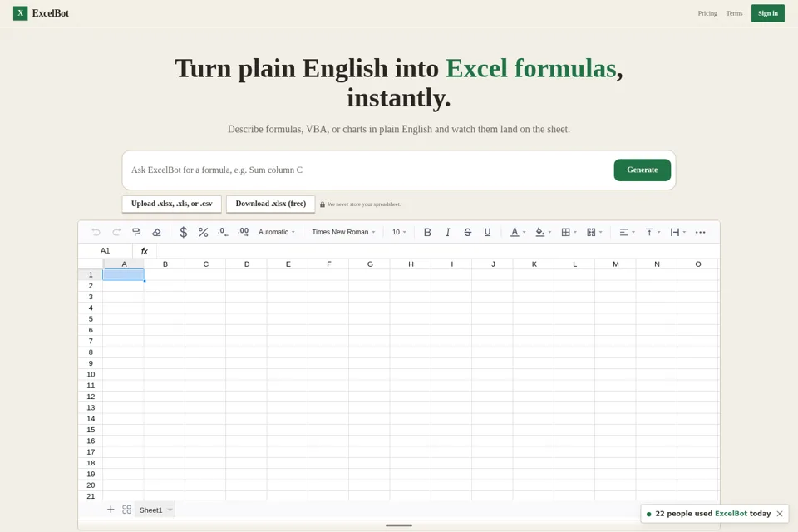This screenshot has width=798, height=532.
Task: Expand the borders dropdown arrow
Action: (x=575, y=232)
